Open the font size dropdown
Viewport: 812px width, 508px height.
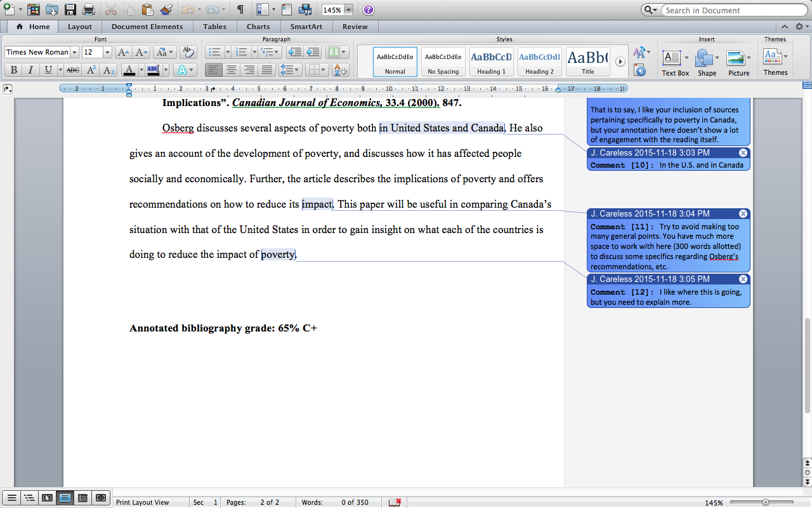click(107, 52)
